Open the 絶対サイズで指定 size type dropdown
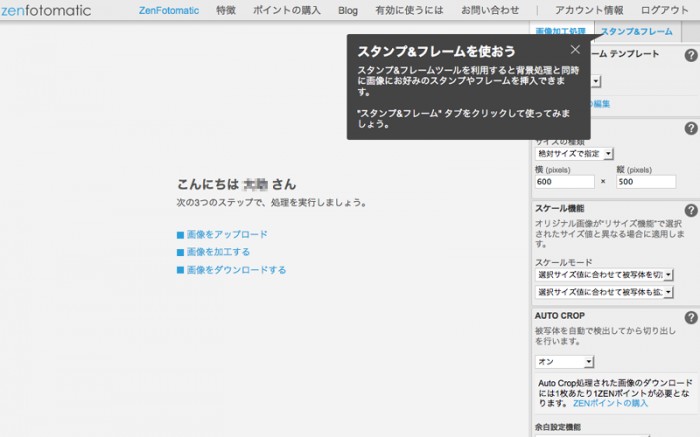This screenshot has width=700, height=437. (x=574, y=154)
